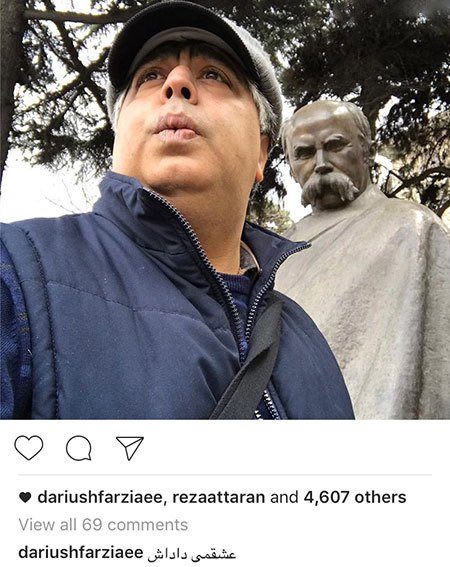
Task: Open comments via the speech bubble icon
Action: tap(78, 448)
